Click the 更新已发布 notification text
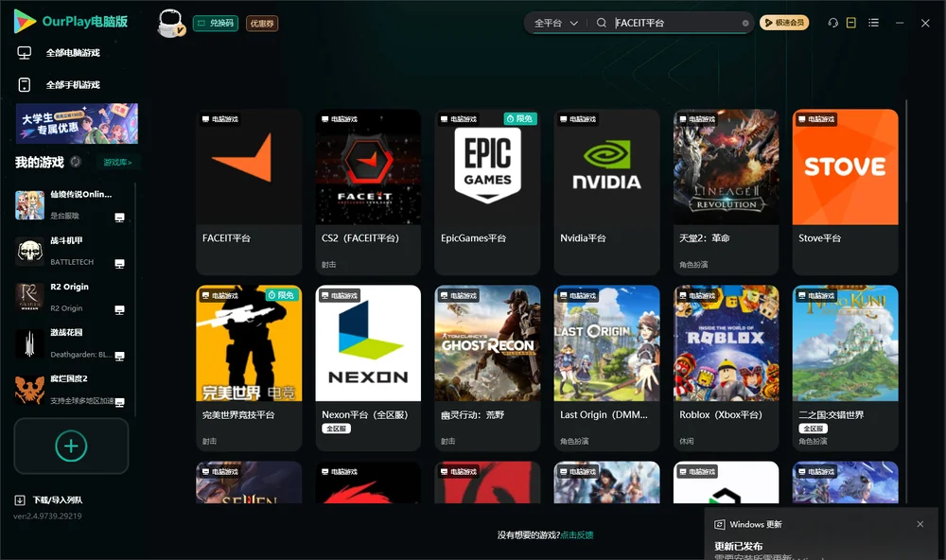 (x=739, y=546)
